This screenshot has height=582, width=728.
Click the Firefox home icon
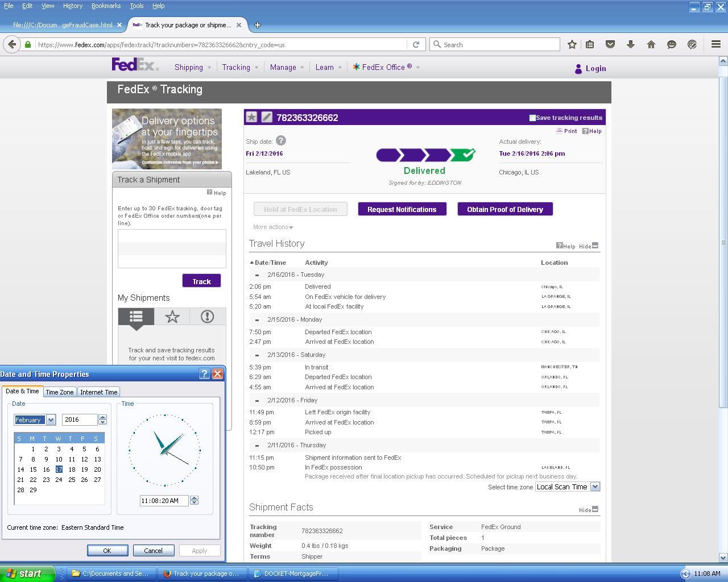coord(651,44)
